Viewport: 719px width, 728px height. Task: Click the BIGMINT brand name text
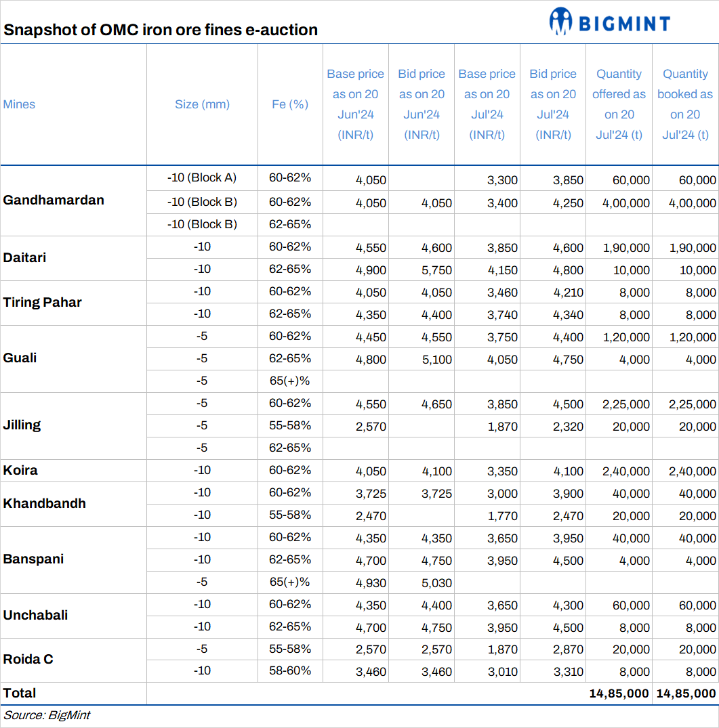tap(623, 24)
